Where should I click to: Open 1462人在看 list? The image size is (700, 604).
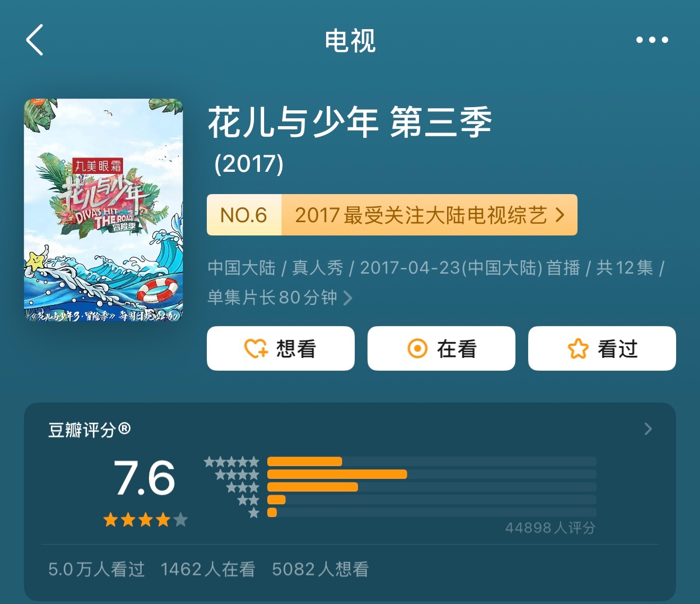click(x=208, y=569)
